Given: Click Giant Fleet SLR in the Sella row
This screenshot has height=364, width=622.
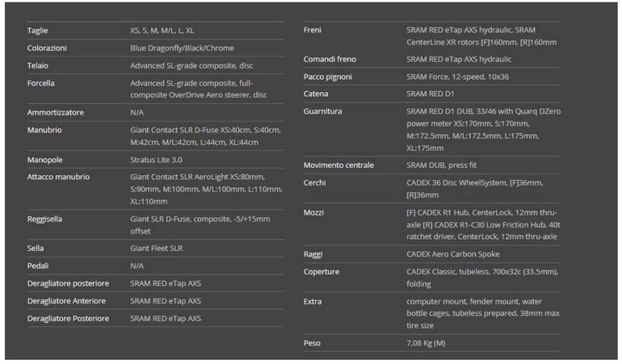Looking at the screenshot, I should (x=156, y=249).
